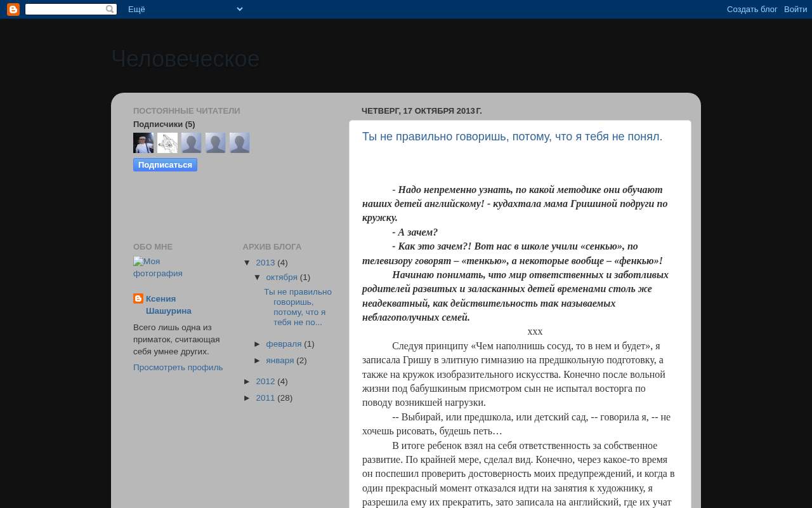Screen dimensions: 812x508
Task: Collapse the 2013 archive year
Action: [x=247, y=262]
